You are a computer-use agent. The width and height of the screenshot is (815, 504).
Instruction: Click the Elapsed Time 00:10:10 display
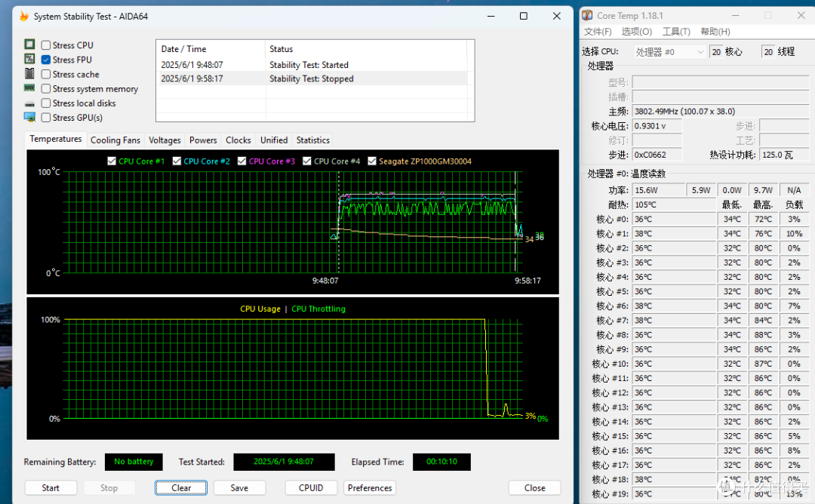click(x=441, y=462)
